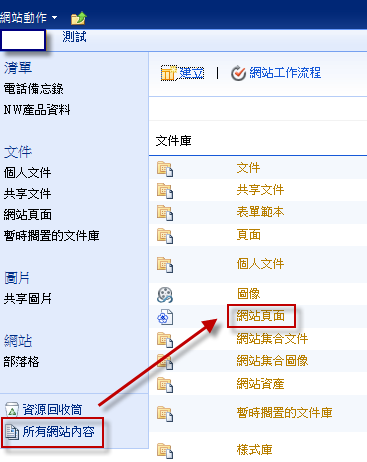Open the 電話備忘錄 list

point(33,89)
